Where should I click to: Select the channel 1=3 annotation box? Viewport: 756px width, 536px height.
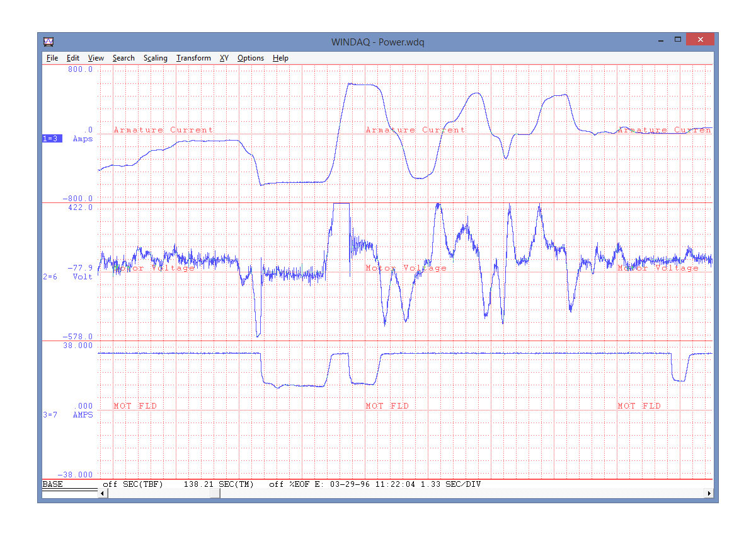[52, 139]
